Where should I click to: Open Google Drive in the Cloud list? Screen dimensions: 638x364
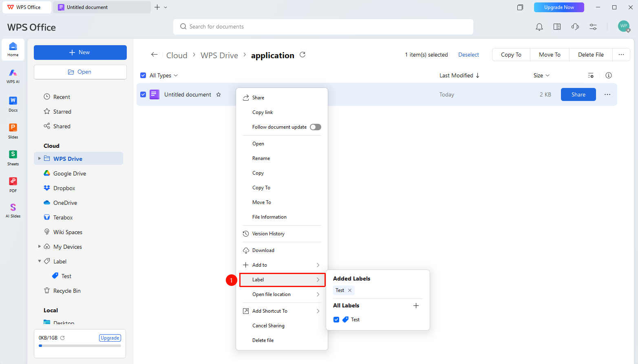(x=65, y=173)
